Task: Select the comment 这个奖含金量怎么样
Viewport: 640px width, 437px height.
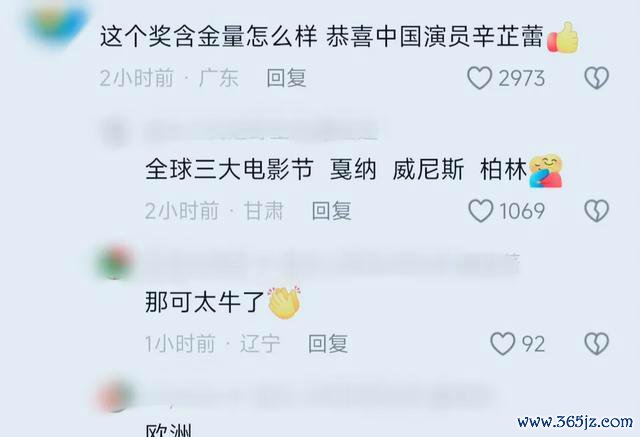Action: point(208,36)
